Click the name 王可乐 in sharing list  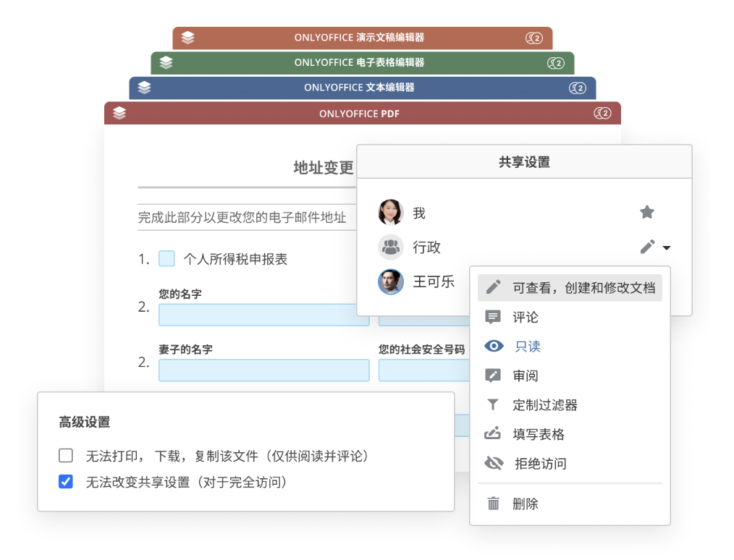coord(434,281)
